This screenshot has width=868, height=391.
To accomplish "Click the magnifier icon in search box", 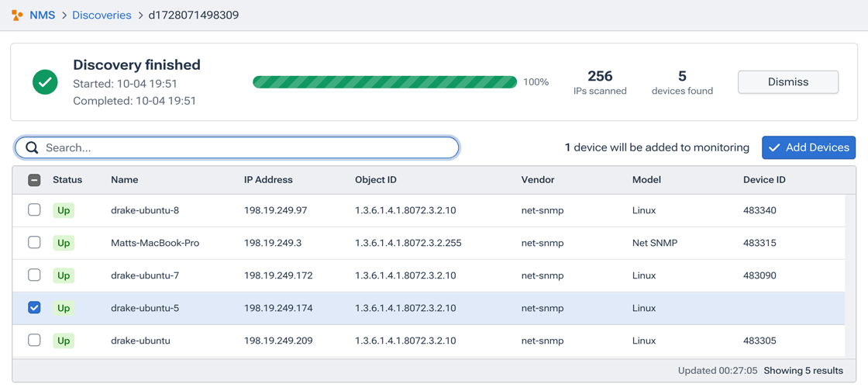I will (x=32, y=147).
